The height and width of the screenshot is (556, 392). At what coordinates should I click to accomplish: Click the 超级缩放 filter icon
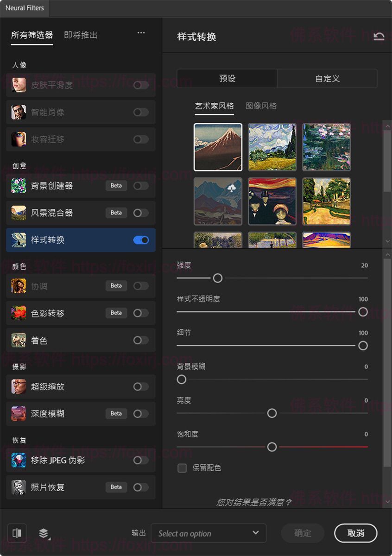click(19, 387)
